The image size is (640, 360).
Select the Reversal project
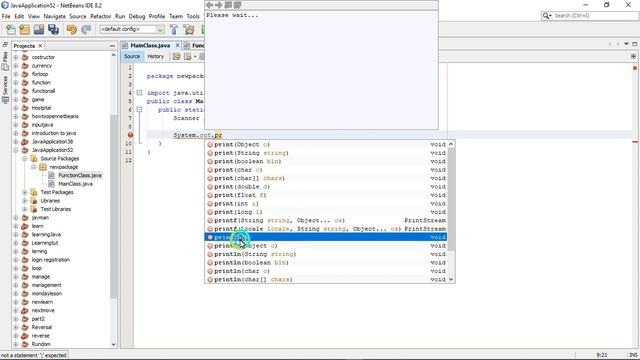pyautogui.click(x=42, y=327)
